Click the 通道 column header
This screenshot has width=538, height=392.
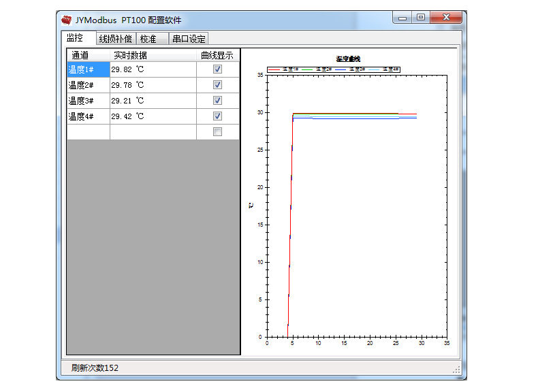click(88, 55)
